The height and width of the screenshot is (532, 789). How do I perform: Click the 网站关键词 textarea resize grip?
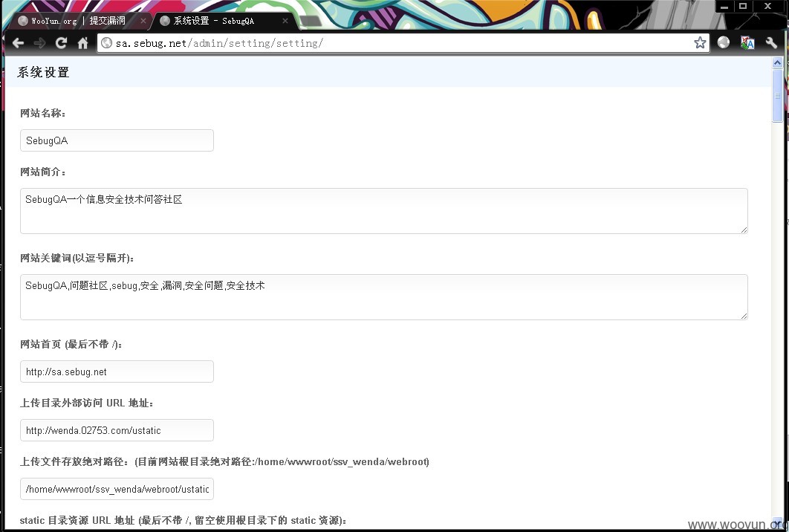(x=744, y=316)
